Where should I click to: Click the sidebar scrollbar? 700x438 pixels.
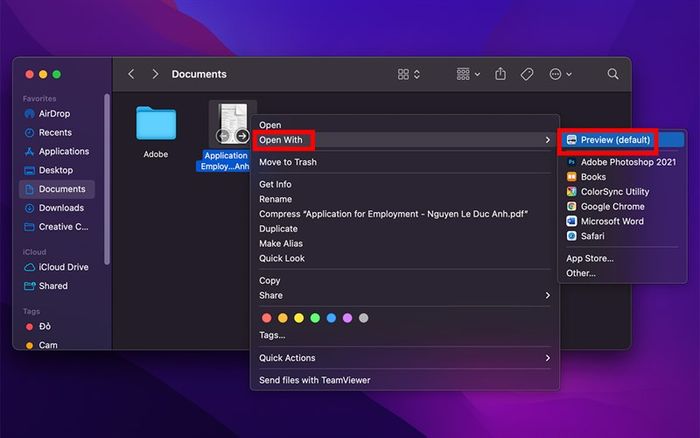[x=107, y=179]
